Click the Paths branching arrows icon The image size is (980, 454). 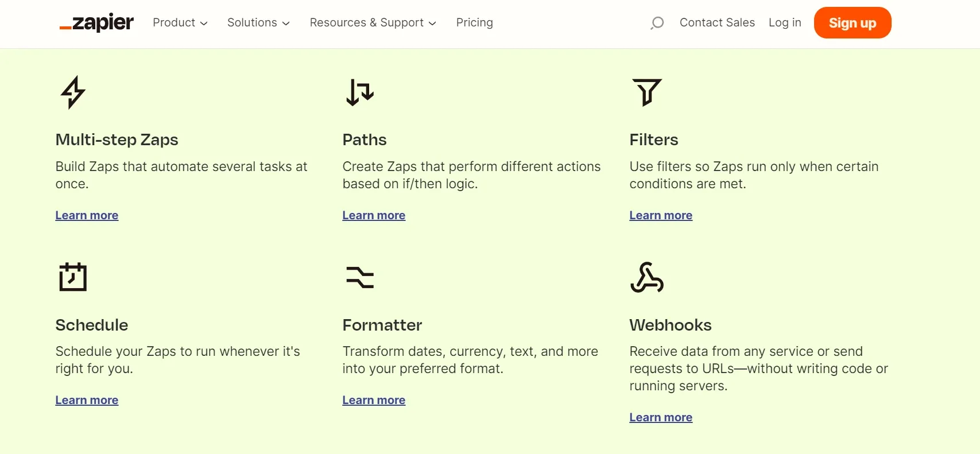coord(360,92)
